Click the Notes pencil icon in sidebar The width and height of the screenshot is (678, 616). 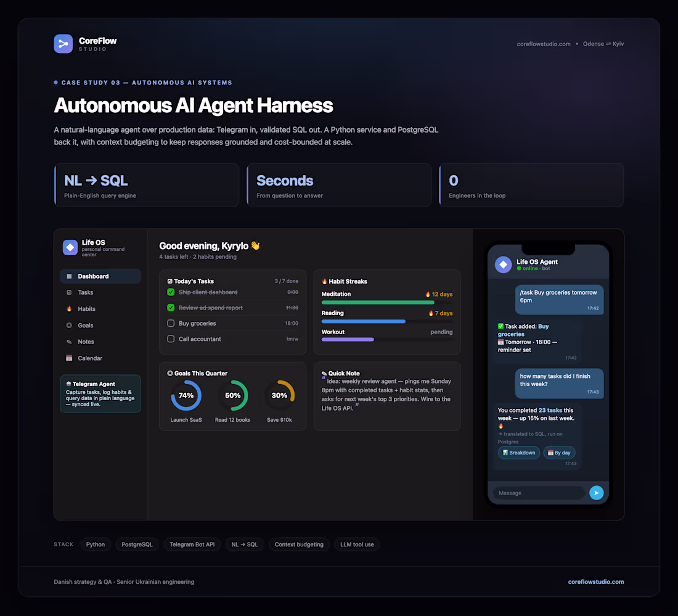[x=69, y=342]
